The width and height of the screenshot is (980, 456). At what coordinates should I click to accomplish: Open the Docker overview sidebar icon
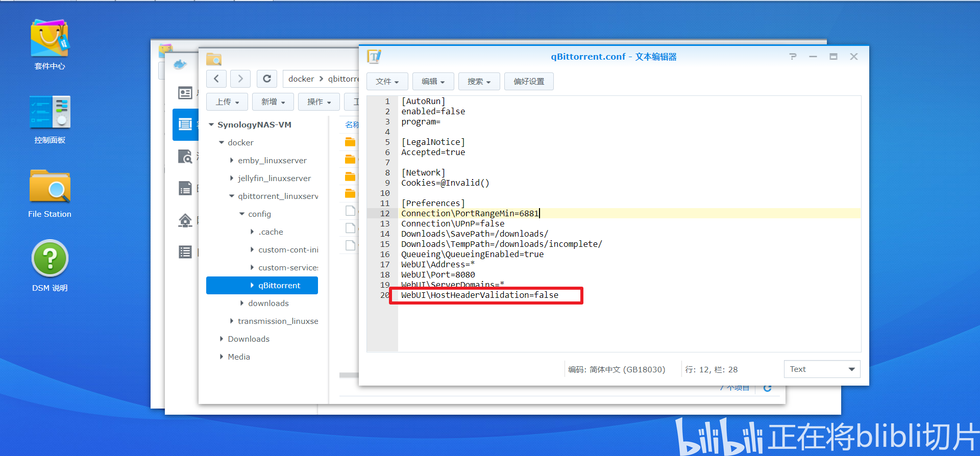click(x=185, y=93)
